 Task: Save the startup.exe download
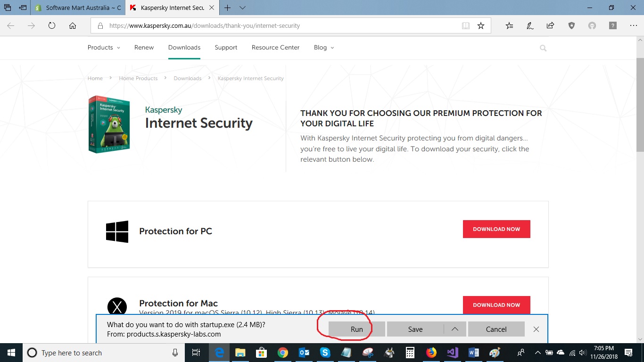point(415,329)
